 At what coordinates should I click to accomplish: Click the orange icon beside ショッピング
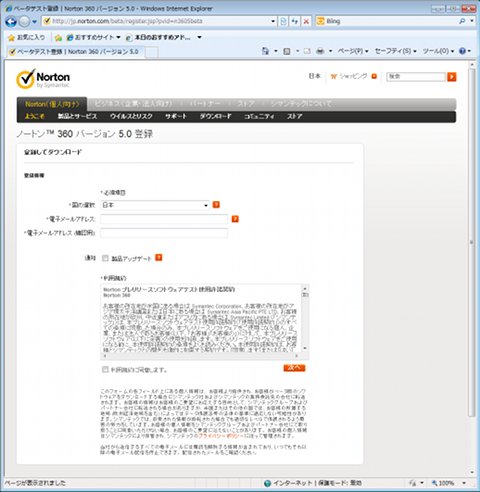(374, 76)
